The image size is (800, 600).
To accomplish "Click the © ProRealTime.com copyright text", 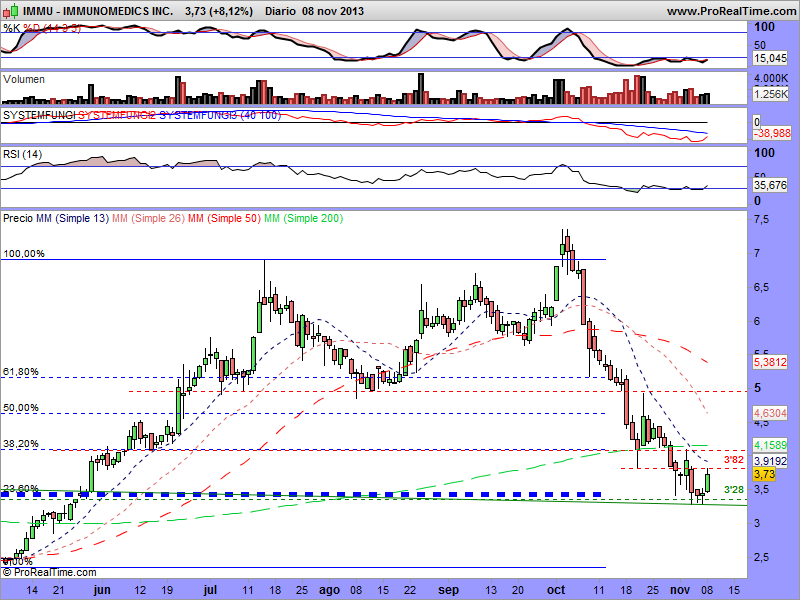I will (49, 573).
